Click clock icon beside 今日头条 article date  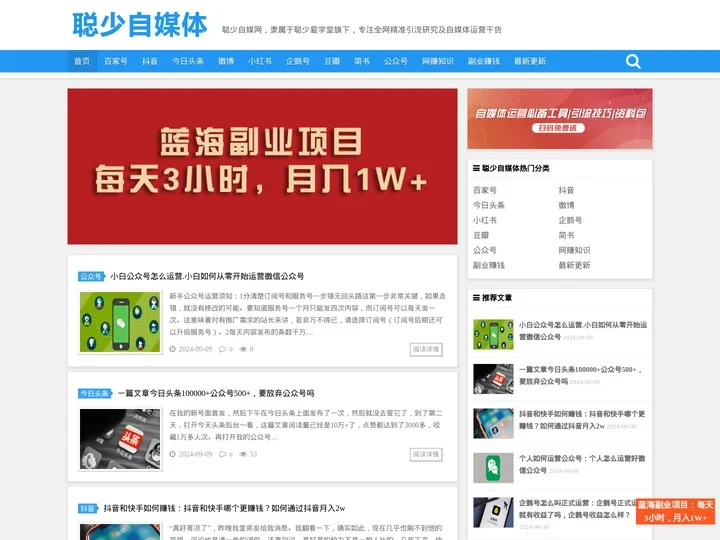pyautogui.click(x=173, y=454)
